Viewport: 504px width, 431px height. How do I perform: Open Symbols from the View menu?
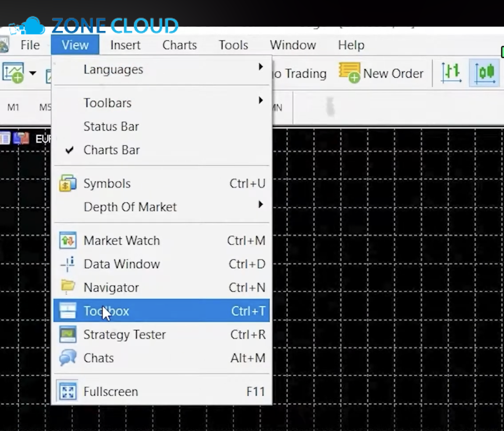point(161,184)
